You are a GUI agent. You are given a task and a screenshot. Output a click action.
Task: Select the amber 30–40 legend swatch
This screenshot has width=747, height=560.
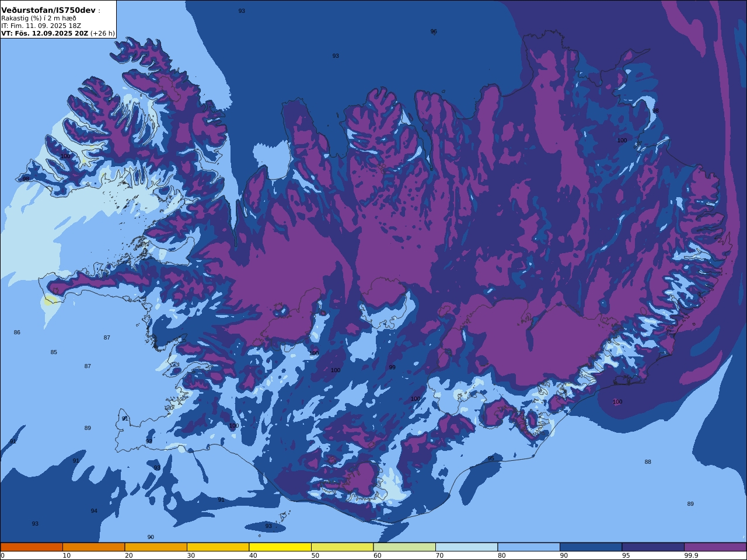tap(218, 547)
